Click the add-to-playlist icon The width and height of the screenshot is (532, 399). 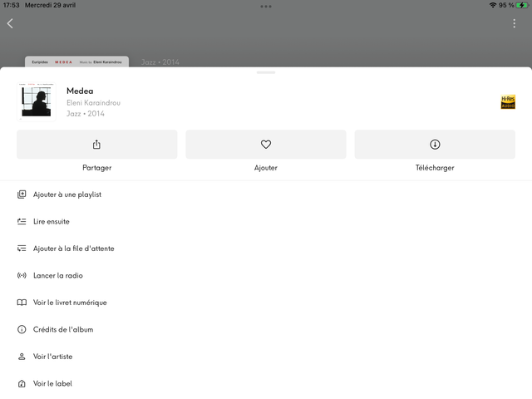22,195
